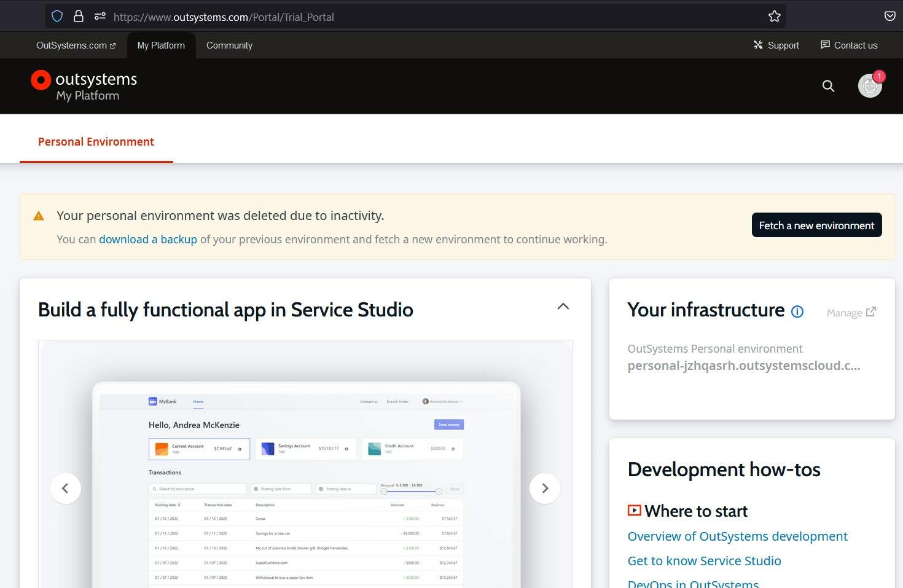The width and height of the screenshot is (903, 588).
Task: Click the outsystems My Platform wordmark
Action: (x=96, y=87)
